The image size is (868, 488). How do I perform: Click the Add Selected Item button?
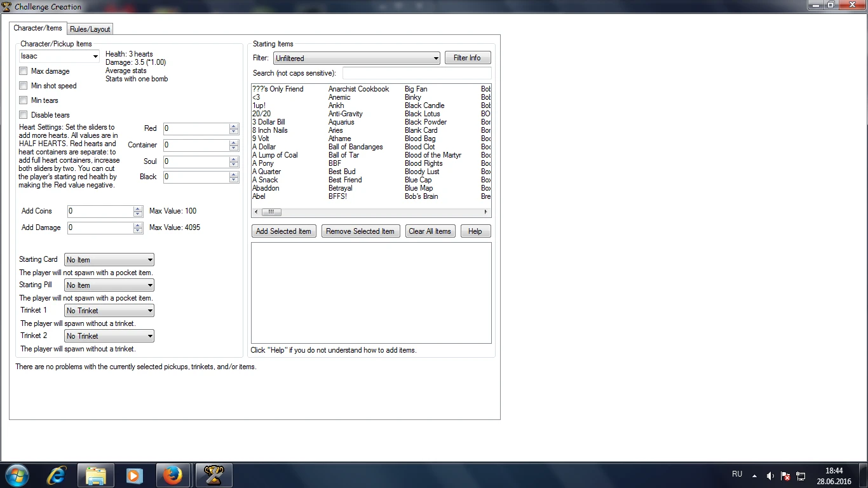[283, 231]
